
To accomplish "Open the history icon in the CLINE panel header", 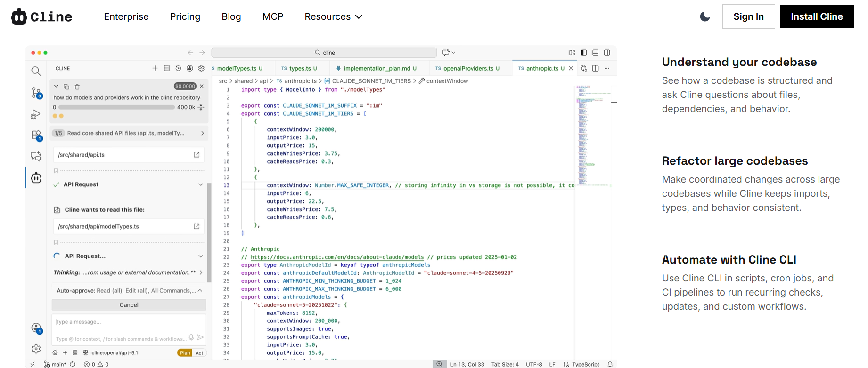I will [178, 68].
